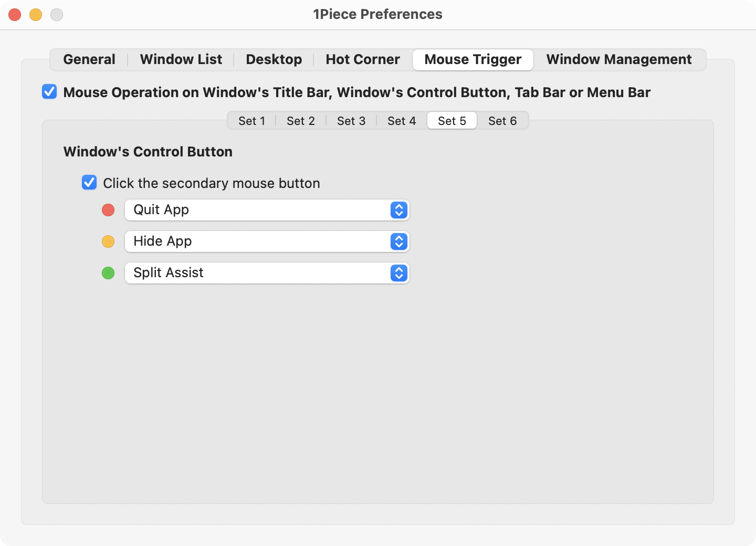Switch to the General tab
Screen dimensions: 756x546
[x=89, y=59]
